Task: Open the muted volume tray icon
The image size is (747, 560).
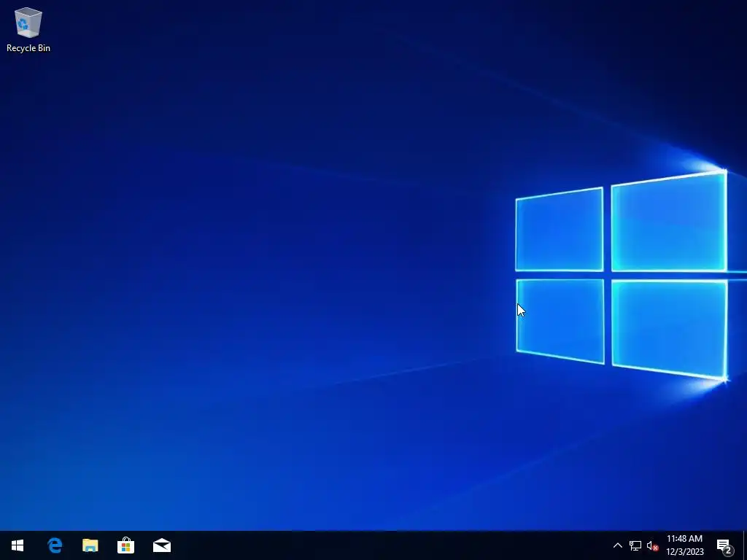Action: (652, 545)
